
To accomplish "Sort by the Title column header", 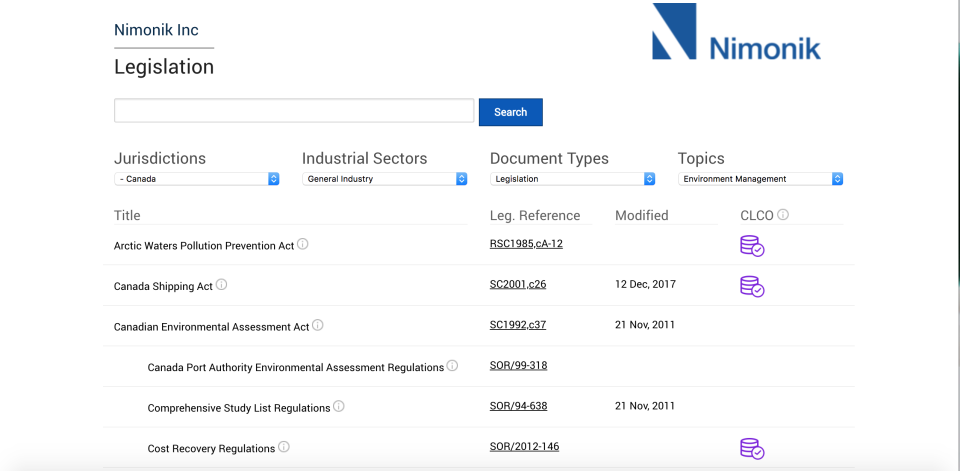I will pyautogui.click(x=128, y=216).
